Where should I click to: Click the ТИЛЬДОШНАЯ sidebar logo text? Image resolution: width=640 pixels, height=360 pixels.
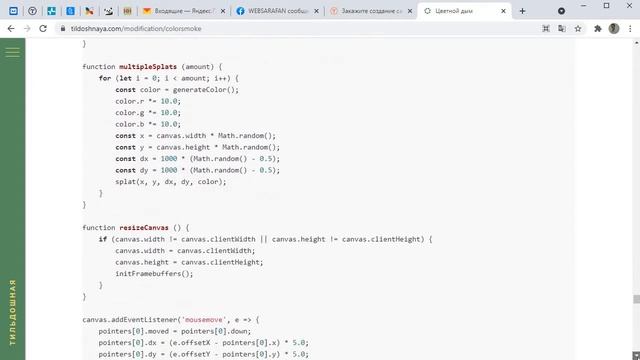click(x=13, y=312)
